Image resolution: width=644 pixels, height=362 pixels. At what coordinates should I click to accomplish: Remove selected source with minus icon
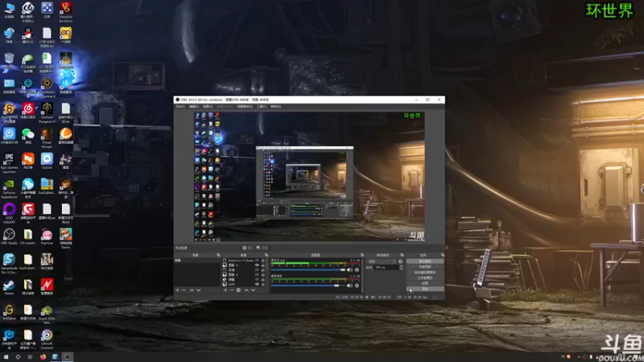click(x=232, y=290)
